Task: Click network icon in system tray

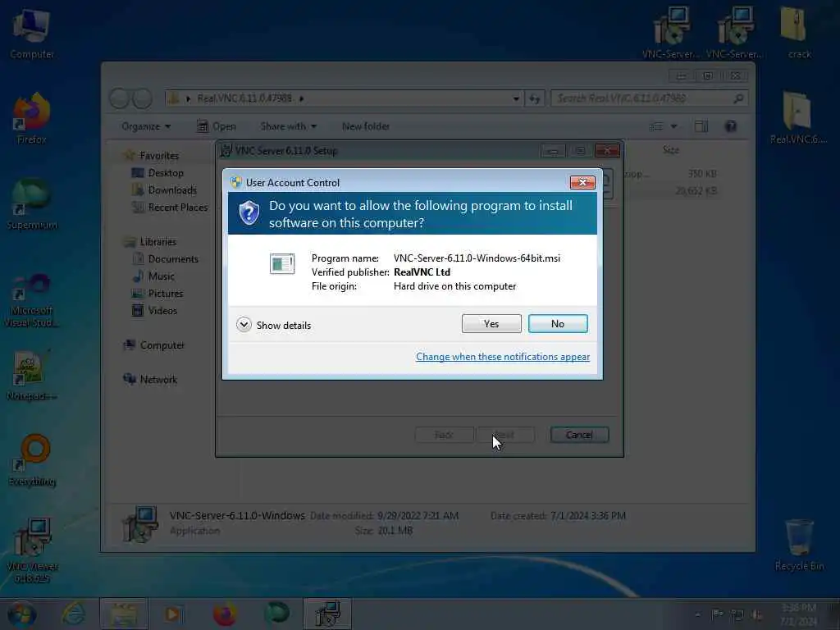Action: tap(737, 614)
